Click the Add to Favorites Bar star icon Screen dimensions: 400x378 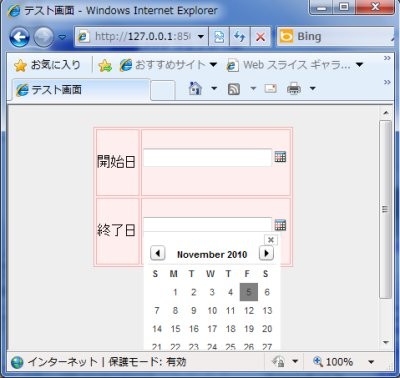click(105, 65)
